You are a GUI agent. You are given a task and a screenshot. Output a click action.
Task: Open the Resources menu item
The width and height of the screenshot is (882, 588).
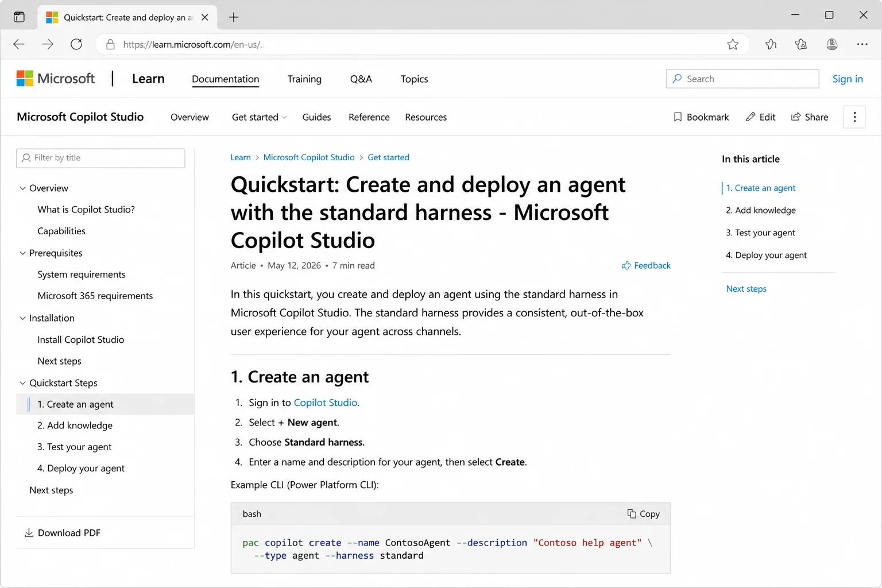(426, 117)
